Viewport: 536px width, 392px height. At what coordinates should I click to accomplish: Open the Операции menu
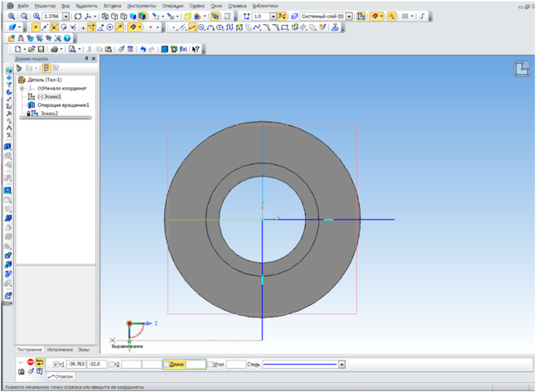point(172,6)
